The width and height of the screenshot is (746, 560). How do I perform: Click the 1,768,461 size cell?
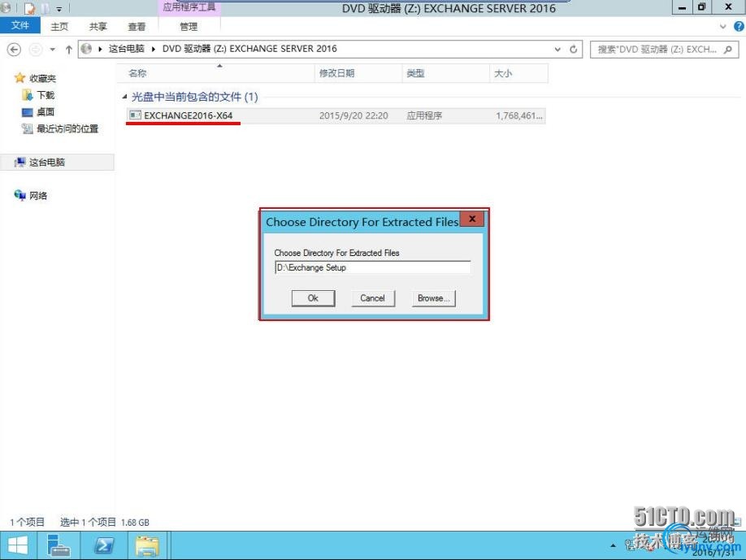point(519,115)
